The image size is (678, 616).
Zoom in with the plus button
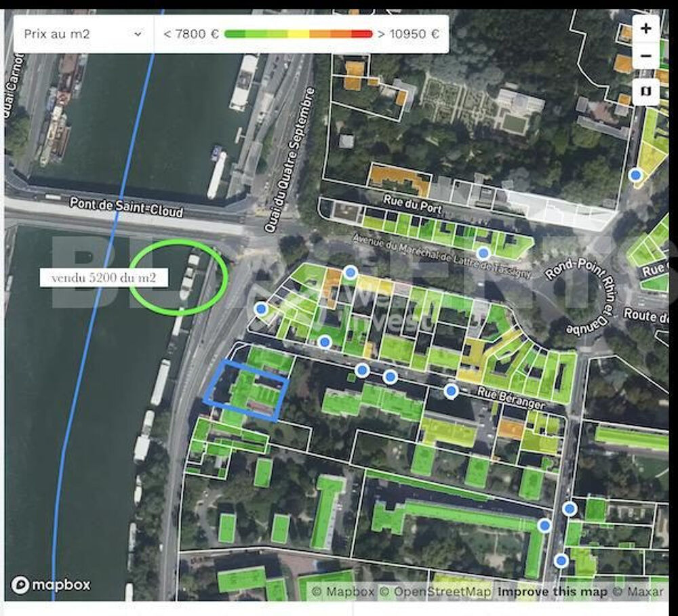pyautogui.click(x=645, y=28)
